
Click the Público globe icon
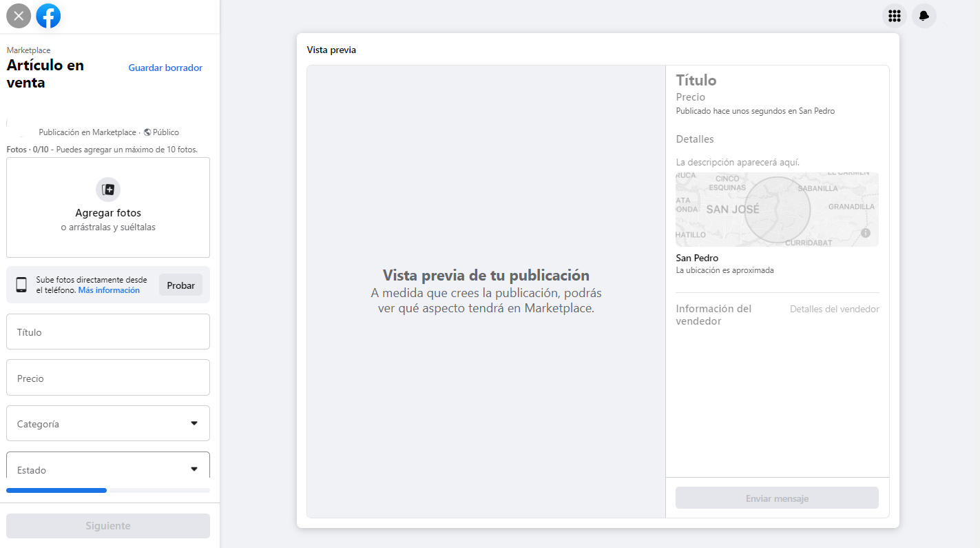tap(147, 132)
